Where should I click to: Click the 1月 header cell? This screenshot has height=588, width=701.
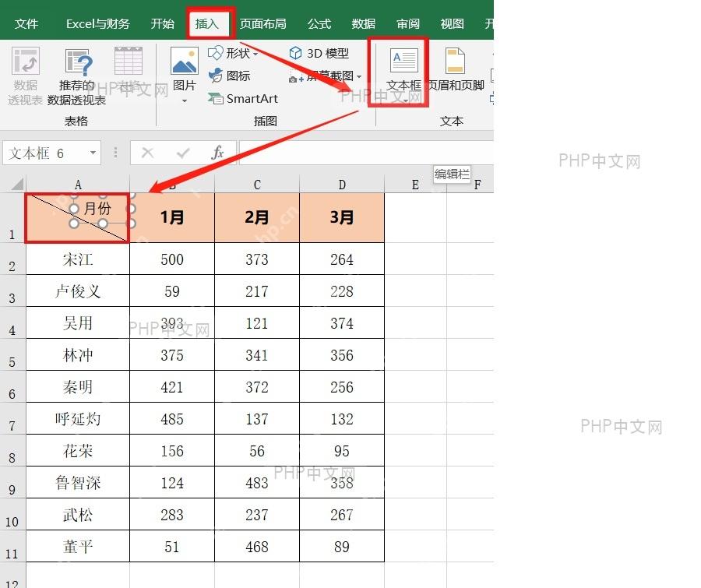pyautogui.click(x=172, y=218)
